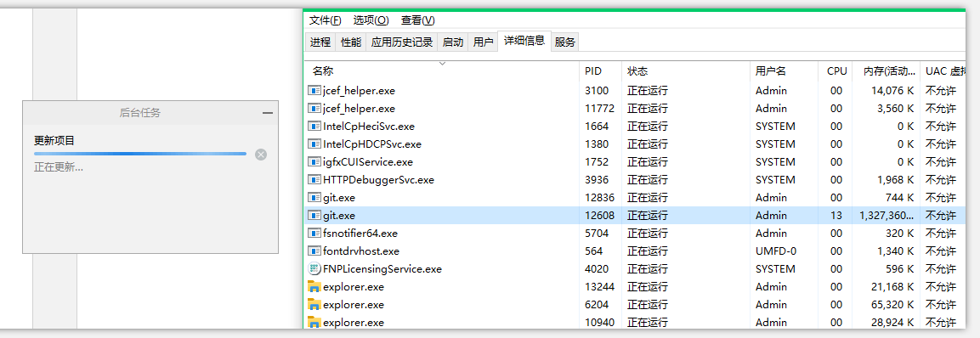
Task: Open the 选项(O) menu
Action: [371, 20]
